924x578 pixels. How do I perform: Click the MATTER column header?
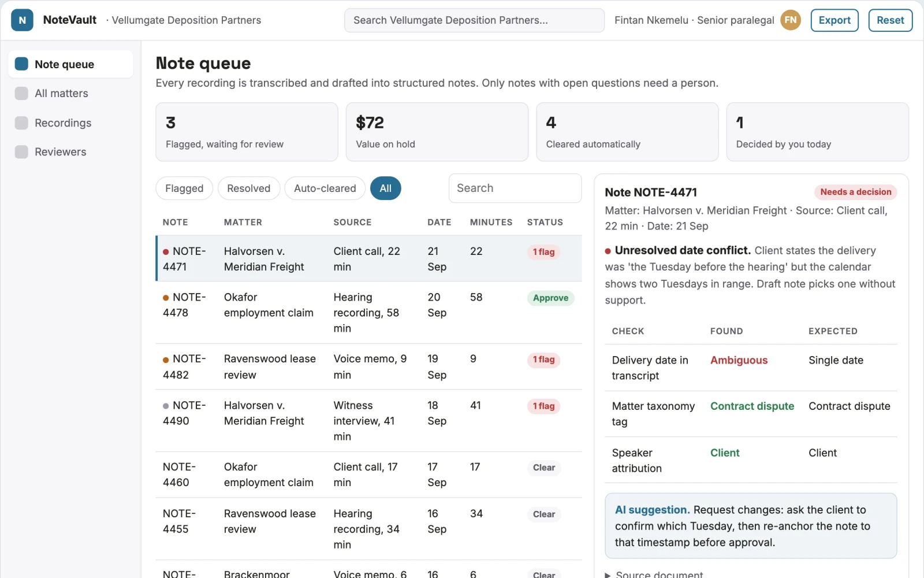tap(243, 223)
